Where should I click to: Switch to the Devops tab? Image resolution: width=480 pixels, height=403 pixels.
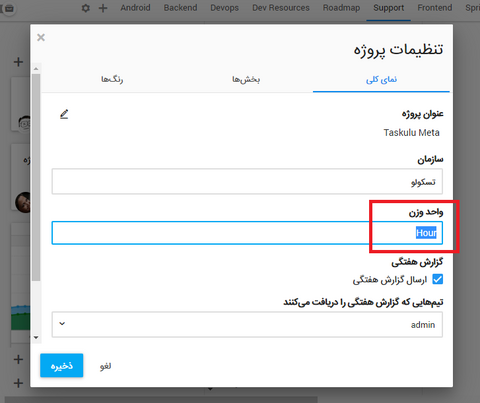(224, 8)
